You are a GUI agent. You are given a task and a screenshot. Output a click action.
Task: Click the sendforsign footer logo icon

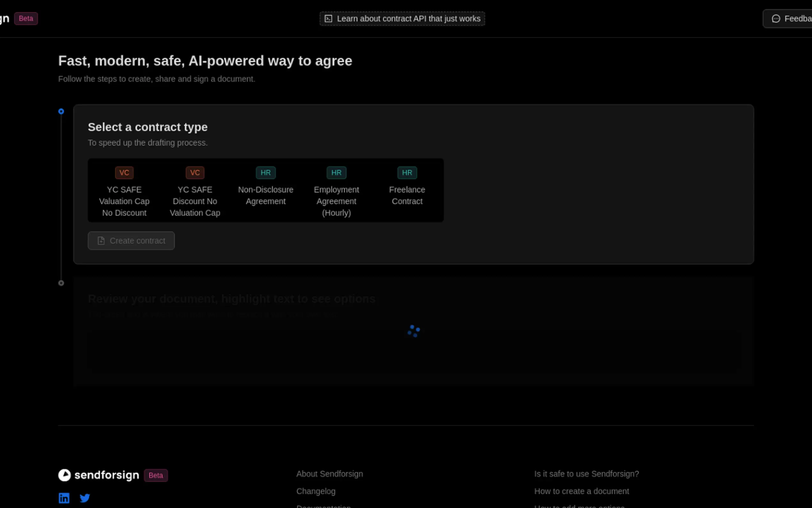[65, 475]
